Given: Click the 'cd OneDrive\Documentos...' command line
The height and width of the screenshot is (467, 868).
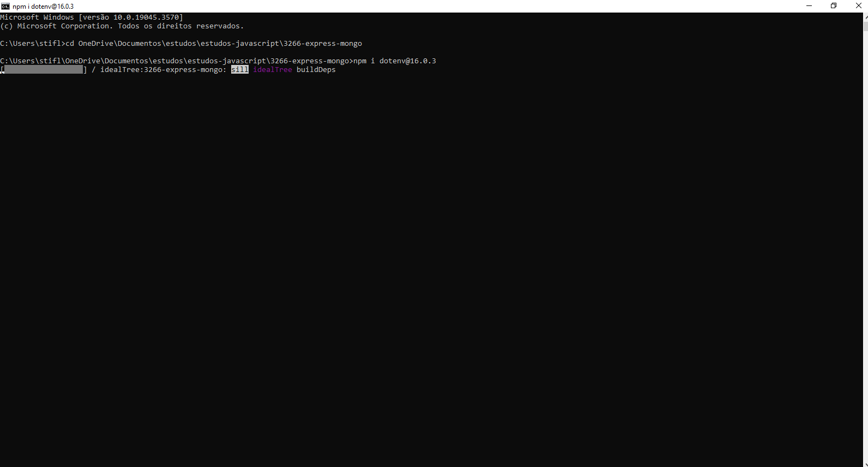Looking at the screenshot, I should coord(214,44).
